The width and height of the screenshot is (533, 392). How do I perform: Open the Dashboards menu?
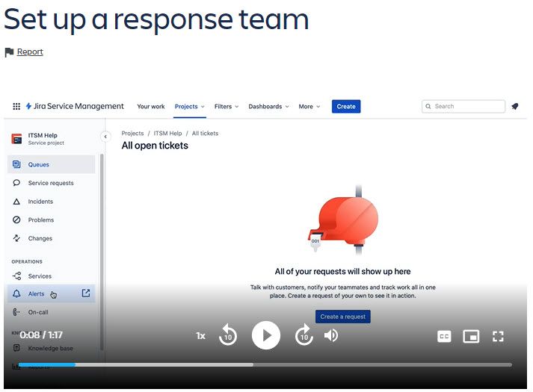pos(268,106)
